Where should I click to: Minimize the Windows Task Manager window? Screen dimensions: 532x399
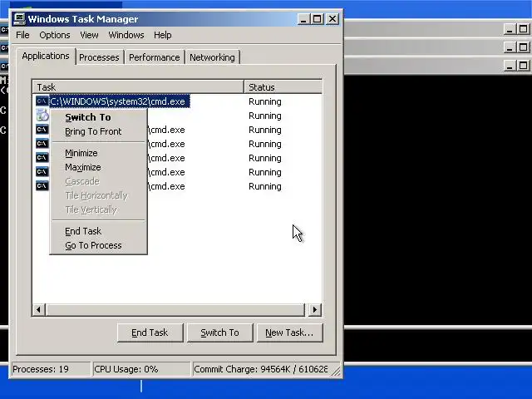click(303, 19)
